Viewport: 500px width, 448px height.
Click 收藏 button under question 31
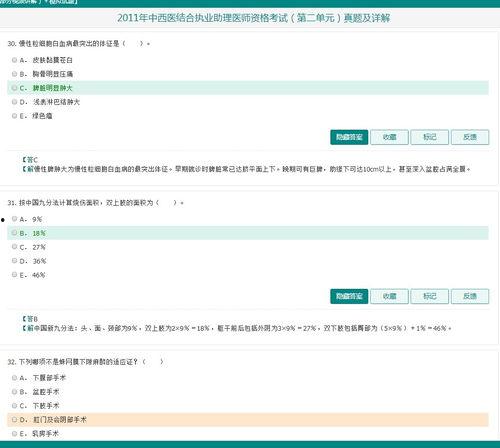[x=389, y=296]
